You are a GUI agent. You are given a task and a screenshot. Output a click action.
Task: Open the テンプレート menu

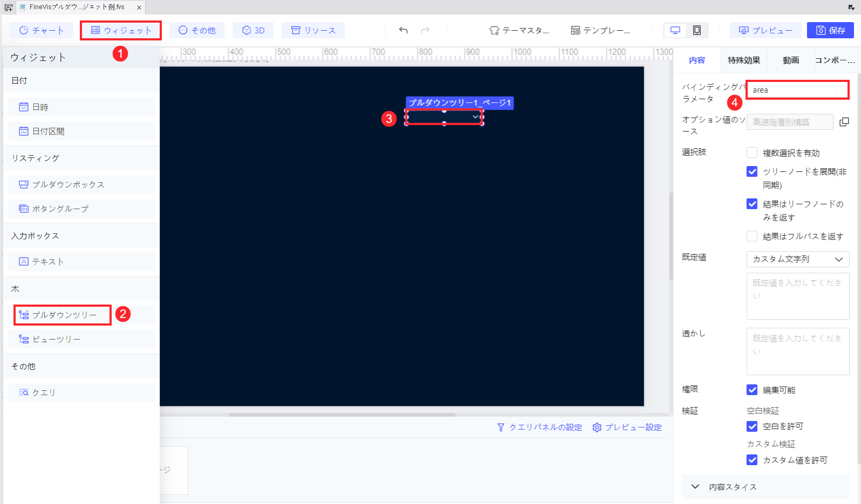600,30
